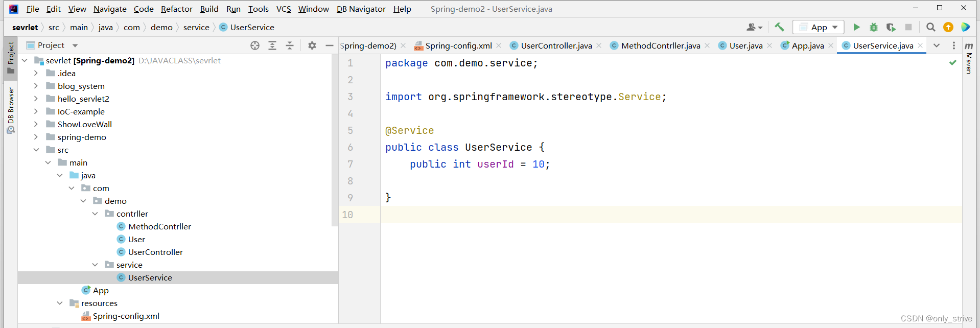
Task: Hide the Project tool window
Action: (x=330, y=45)
